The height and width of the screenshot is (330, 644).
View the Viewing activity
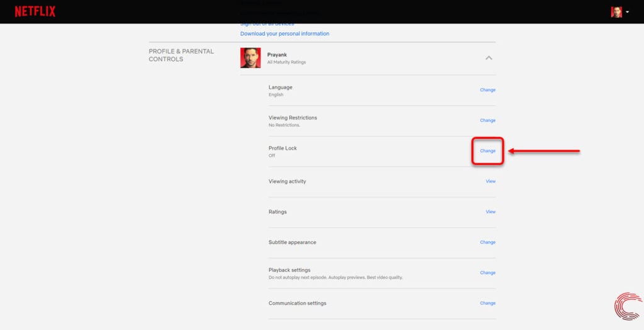pos(491,181)
